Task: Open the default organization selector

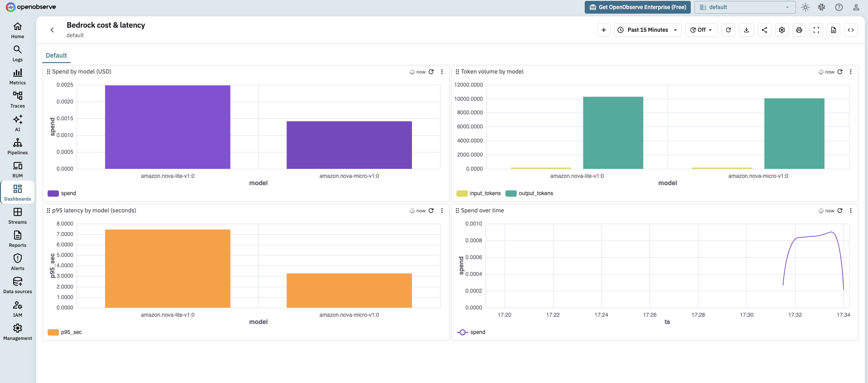Action: 745,7
